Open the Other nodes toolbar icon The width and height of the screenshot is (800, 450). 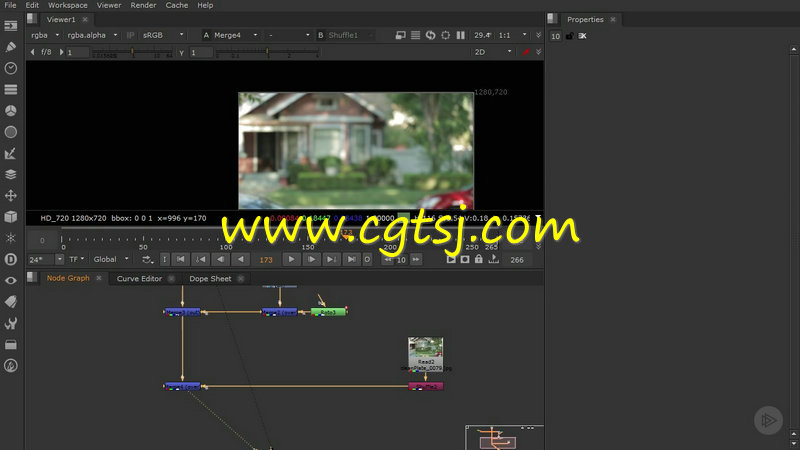(11, 345)
